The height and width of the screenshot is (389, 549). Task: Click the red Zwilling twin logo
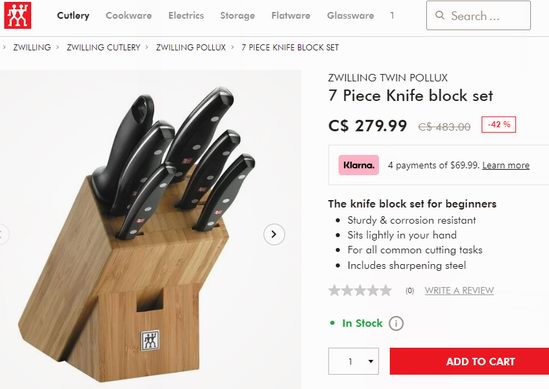pos(18,15)
